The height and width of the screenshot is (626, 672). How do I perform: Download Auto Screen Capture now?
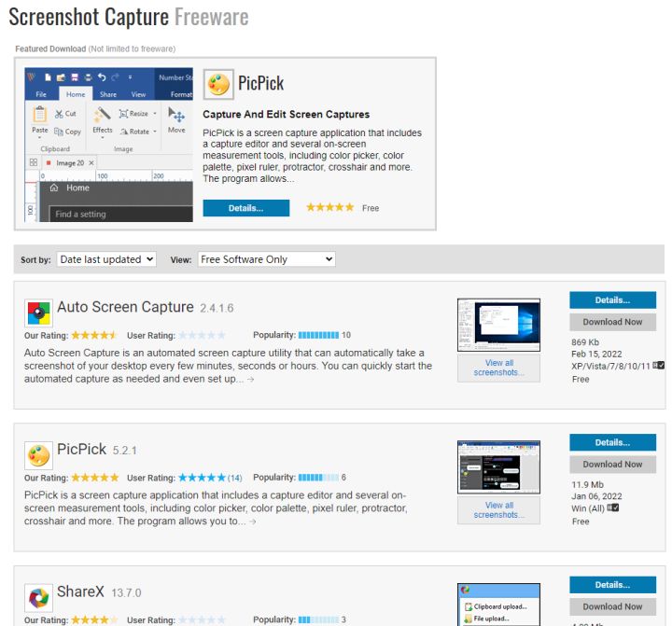click(612, 322)
